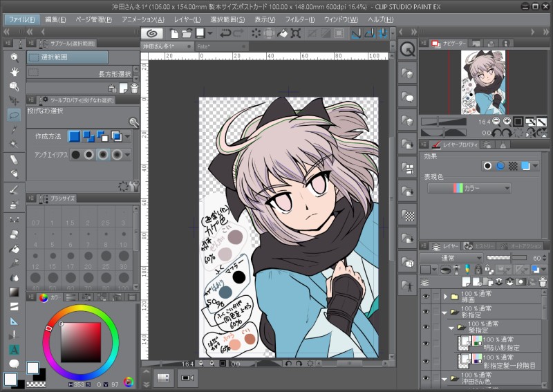Switch to the ヒストリー tab
Image resolution: width=553 pixels, height=392 pixels.
(x=478, y=246)
